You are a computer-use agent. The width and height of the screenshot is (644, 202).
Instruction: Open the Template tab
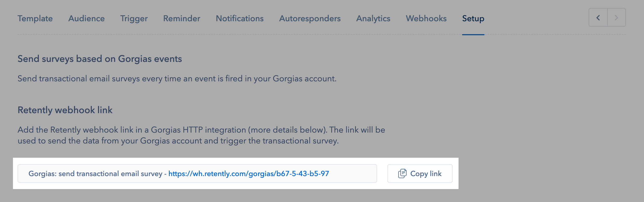pos(35,18)
